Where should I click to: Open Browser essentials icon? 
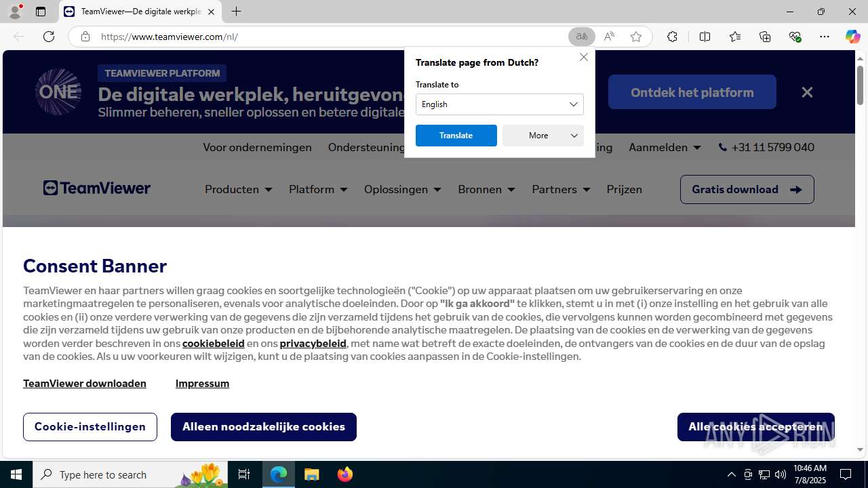tap(795, 37)
